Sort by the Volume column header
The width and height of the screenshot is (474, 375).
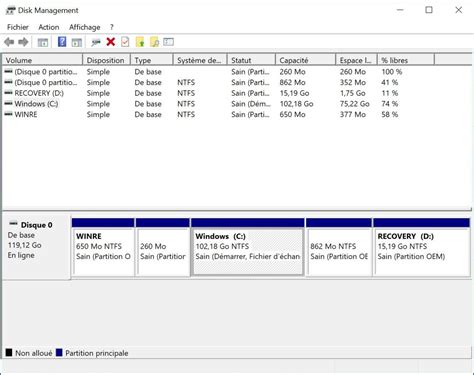42,60
